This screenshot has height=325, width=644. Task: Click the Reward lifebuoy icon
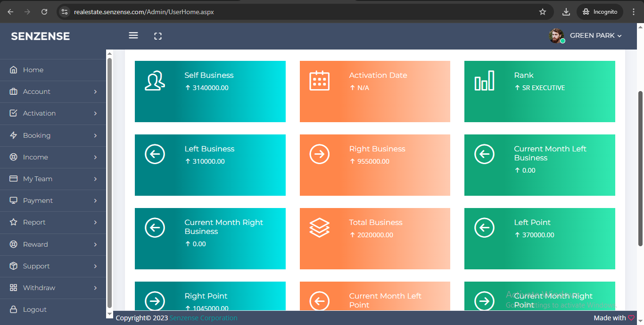tap(14, 244)
